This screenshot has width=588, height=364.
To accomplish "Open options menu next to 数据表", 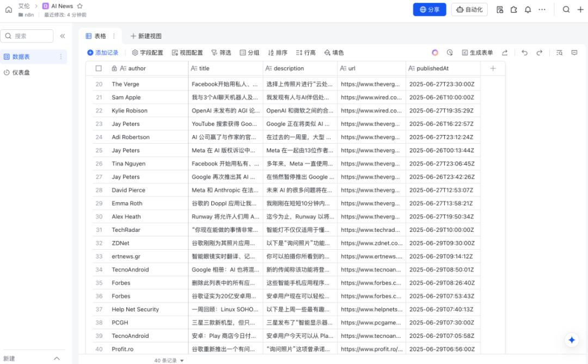I will 61,57.
